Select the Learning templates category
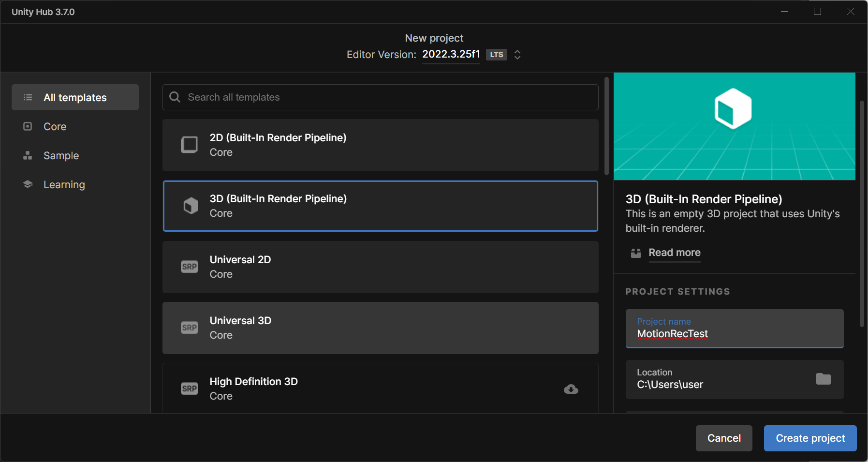The width and height of the screenshot is (868, 462). pos(64,184)
